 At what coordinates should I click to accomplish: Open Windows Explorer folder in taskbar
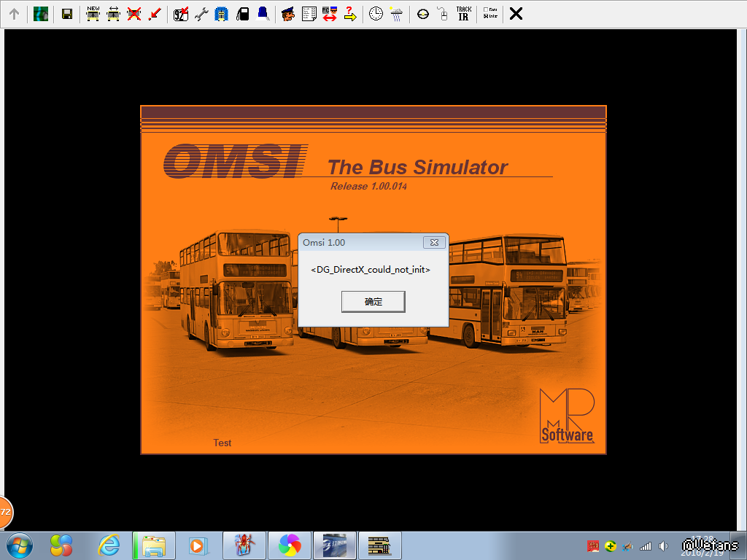tap(154, 545)
